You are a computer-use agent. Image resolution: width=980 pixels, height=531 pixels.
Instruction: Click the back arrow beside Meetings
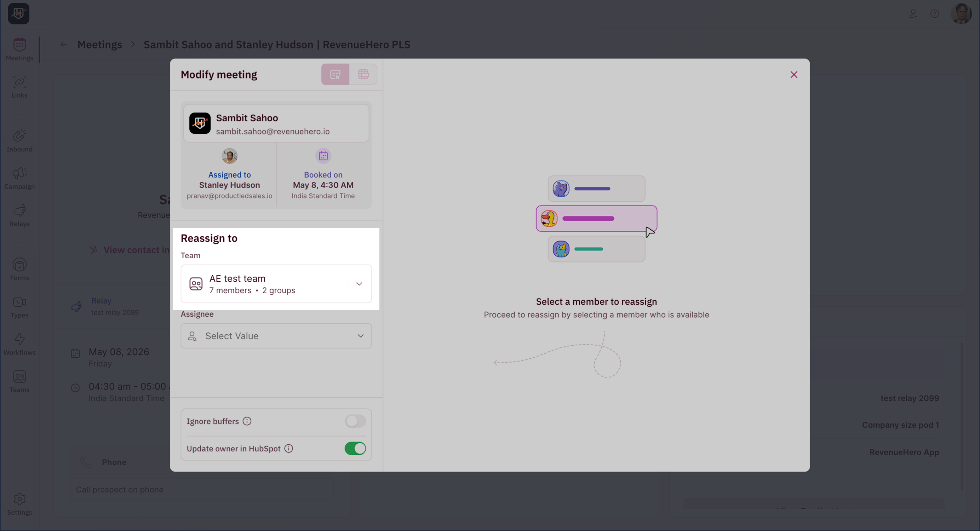pos(64,45)
